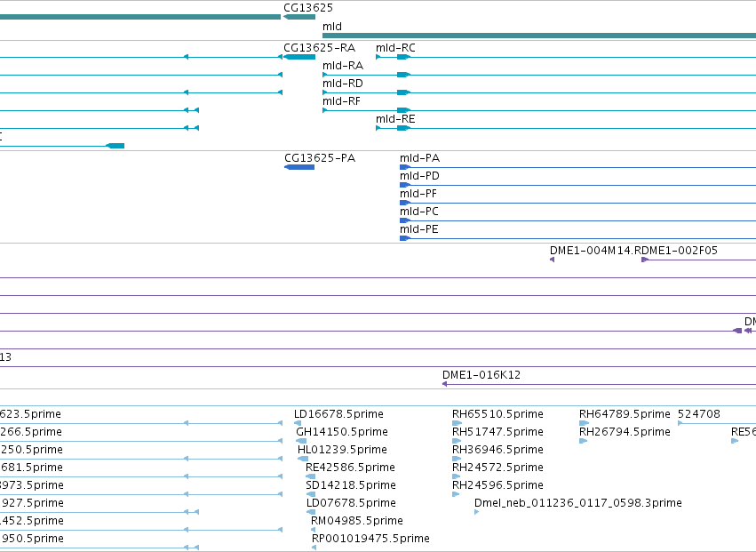Image resolution: width=756 pixels, height=552 pixels.
Task: Click RH51747.5prime EST label
Action: (497, 432)
